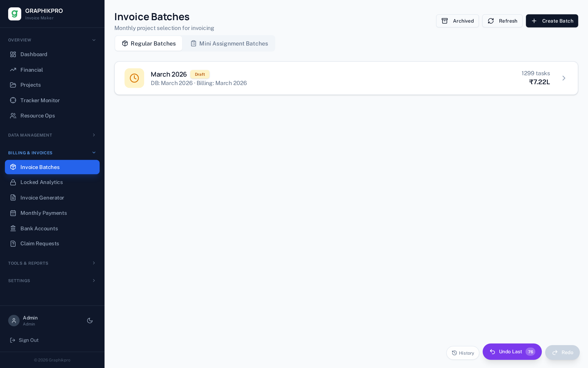Viewport: 588px width, 368px height.
Task: Click DB: March 2026 billing subtitle
Action: (199, 83)
